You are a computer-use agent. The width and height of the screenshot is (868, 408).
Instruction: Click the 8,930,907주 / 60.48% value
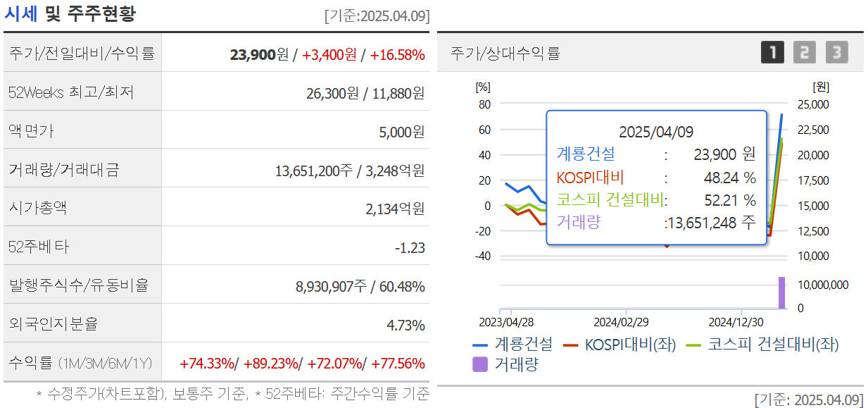click(360, 286)
